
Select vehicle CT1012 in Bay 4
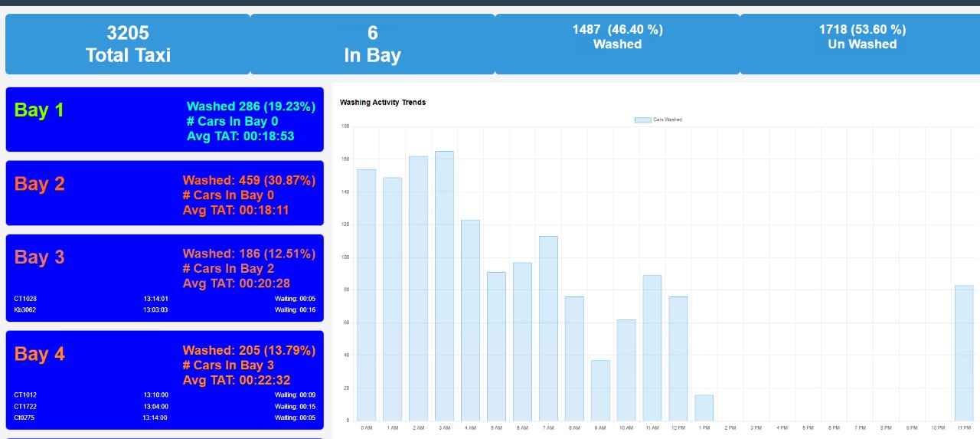click(25, 395)
